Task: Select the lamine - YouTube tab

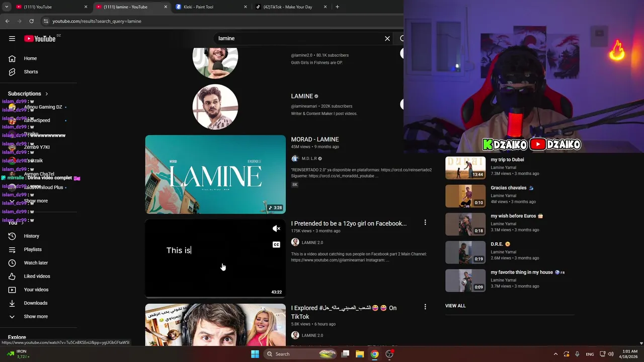Action: coord(132,7)
